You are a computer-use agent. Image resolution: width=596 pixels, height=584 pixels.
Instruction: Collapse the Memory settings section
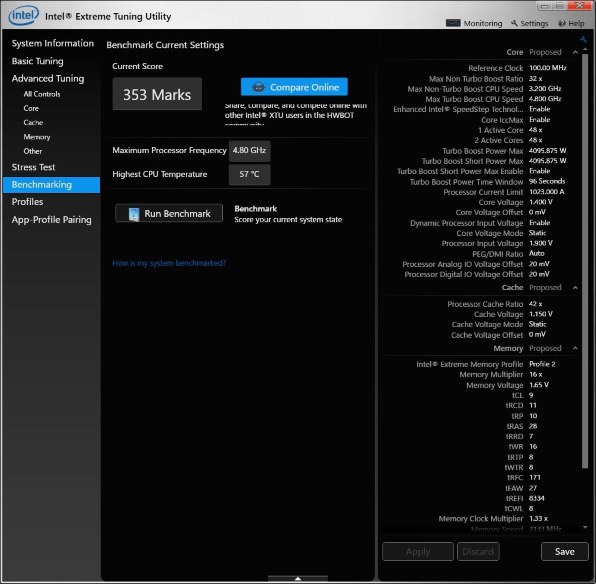click(575, 348)
